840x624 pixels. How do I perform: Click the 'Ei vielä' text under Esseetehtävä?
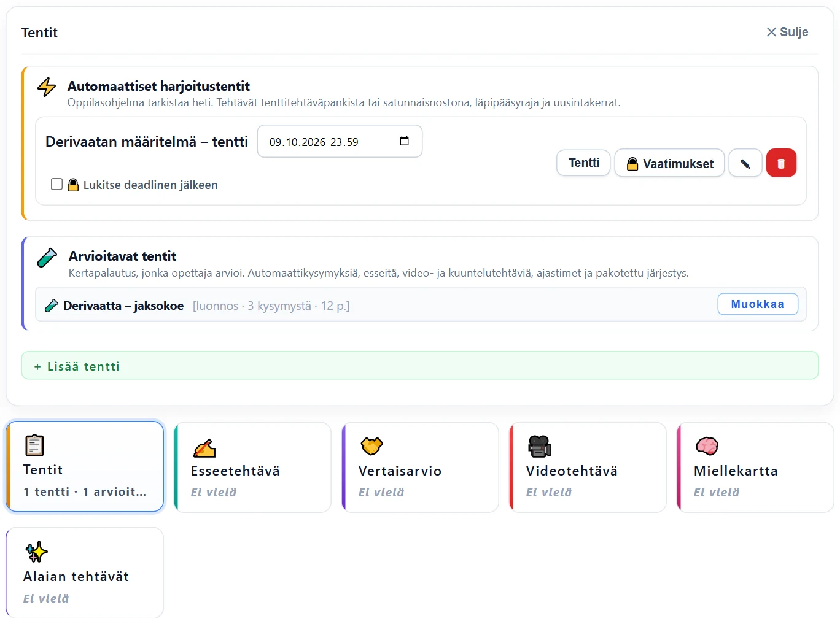click(213, 492)
